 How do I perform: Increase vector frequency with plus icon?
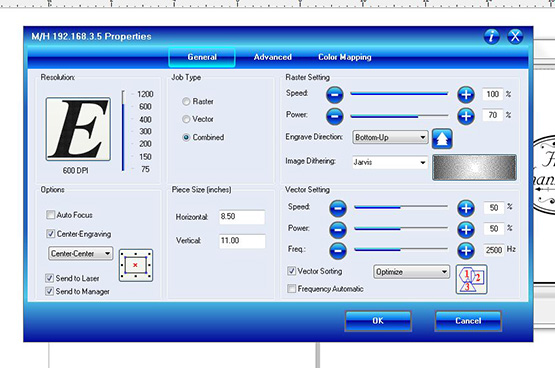pos(466,251)
